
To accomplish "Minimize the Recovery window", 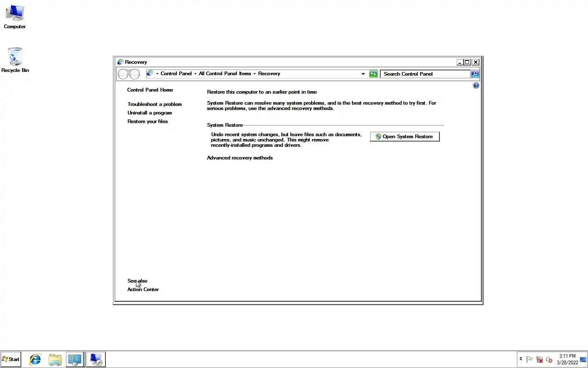I will (x=460, y=62).
